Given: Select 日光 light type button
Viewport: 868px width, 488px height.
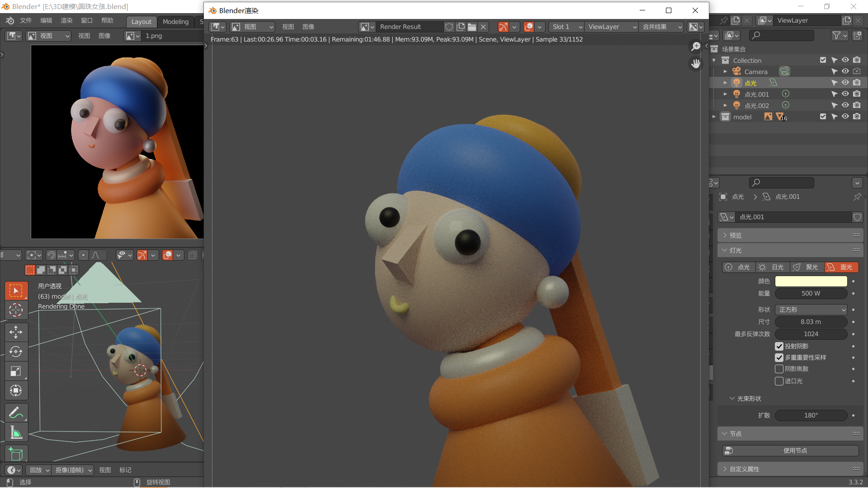Looking at the screenshot, I should coord(773,267).
